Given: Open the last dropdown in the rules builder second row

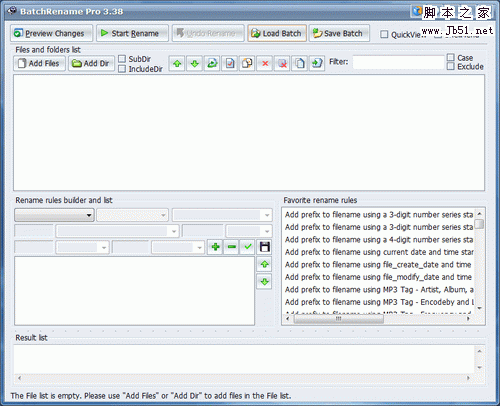Looking at the screenshot, I should 249,231.
